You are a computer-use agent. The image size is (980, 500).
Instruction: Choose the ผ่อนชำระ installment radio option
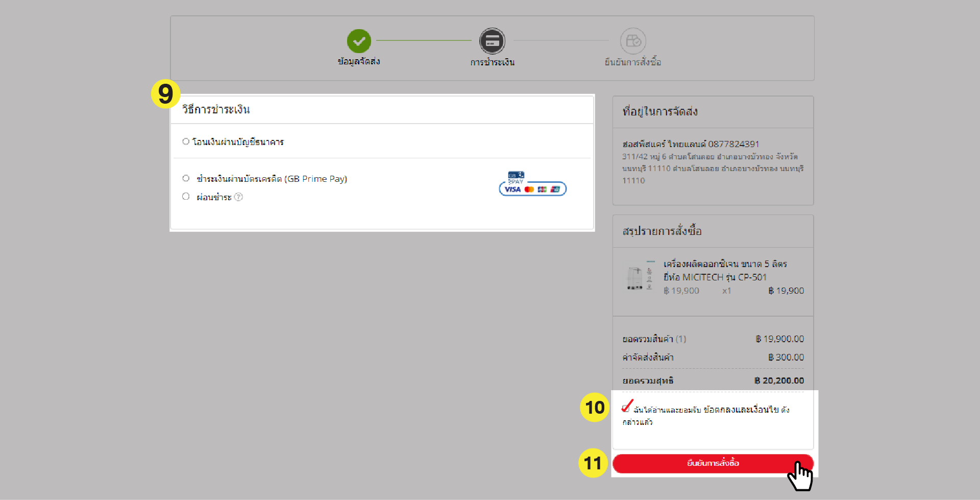pyautogui.click(x=186, y=197)
